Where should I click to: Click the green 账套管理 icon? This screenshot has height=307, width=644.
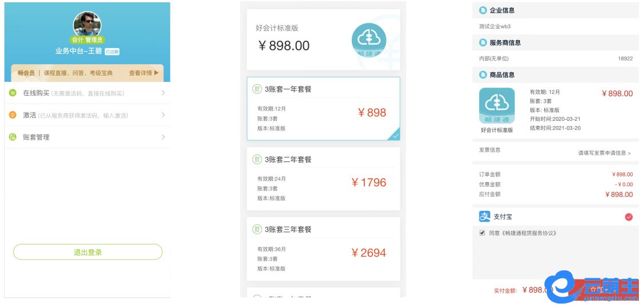[x=13, y=137]
